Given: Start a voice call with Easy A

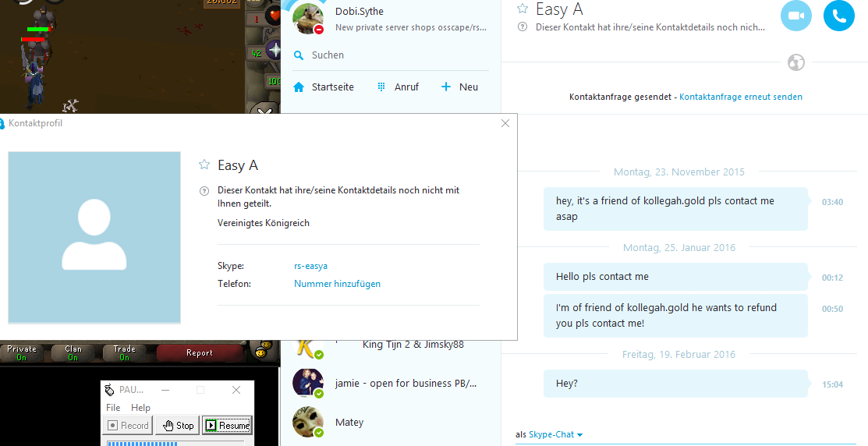Looking at the screenshot, I should (x=838, y=16).
